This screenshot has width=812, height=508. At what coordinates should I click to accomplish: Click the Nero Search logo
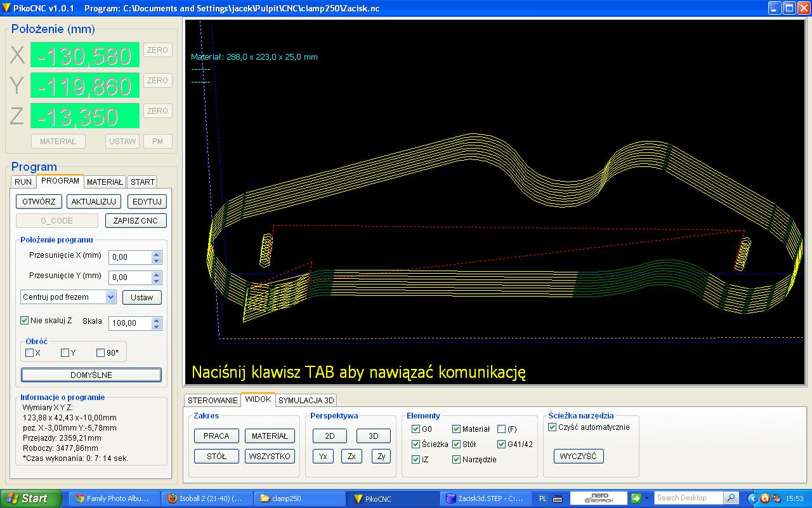[598, 498]
